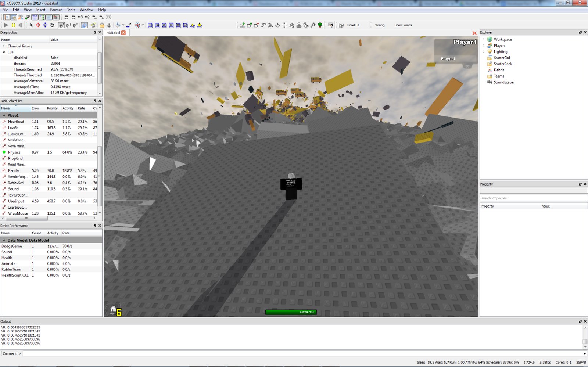
Task: Open the Insert menu
Action: click(41, 10)
